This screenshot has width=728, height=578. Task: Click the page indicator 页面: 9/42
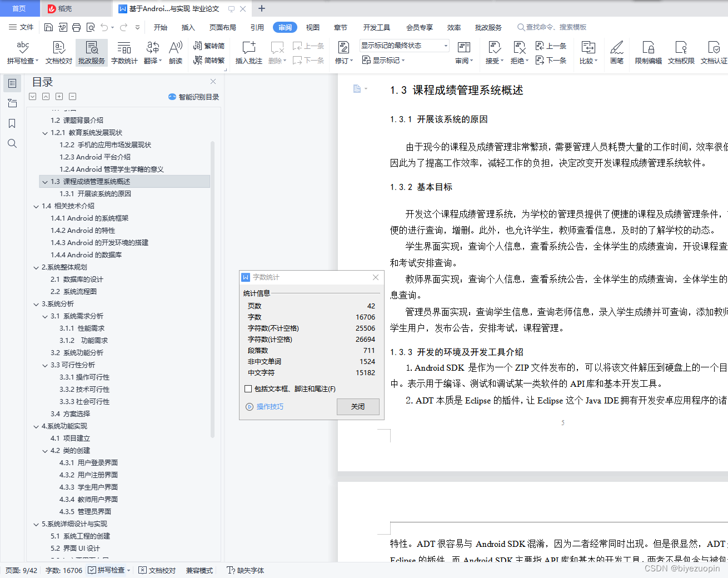coord(22,570)
